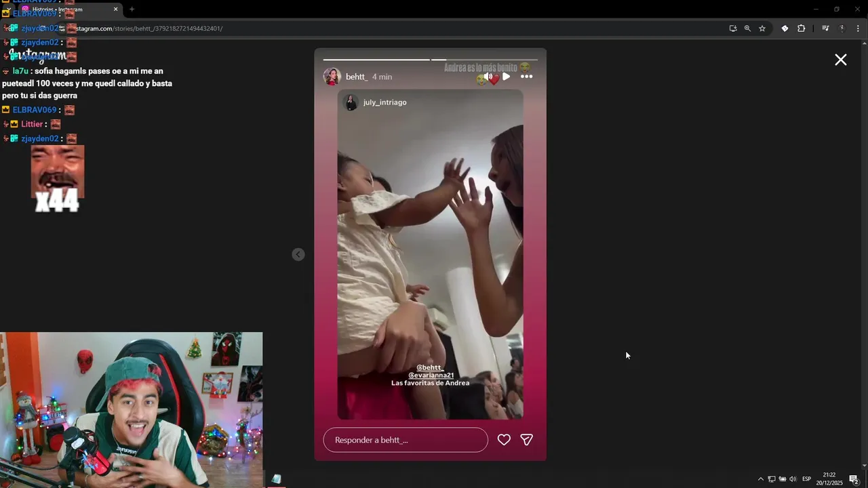
Task: Open the media controls toolbar icon
Action: pyautogui.click(x=825, y=28)
